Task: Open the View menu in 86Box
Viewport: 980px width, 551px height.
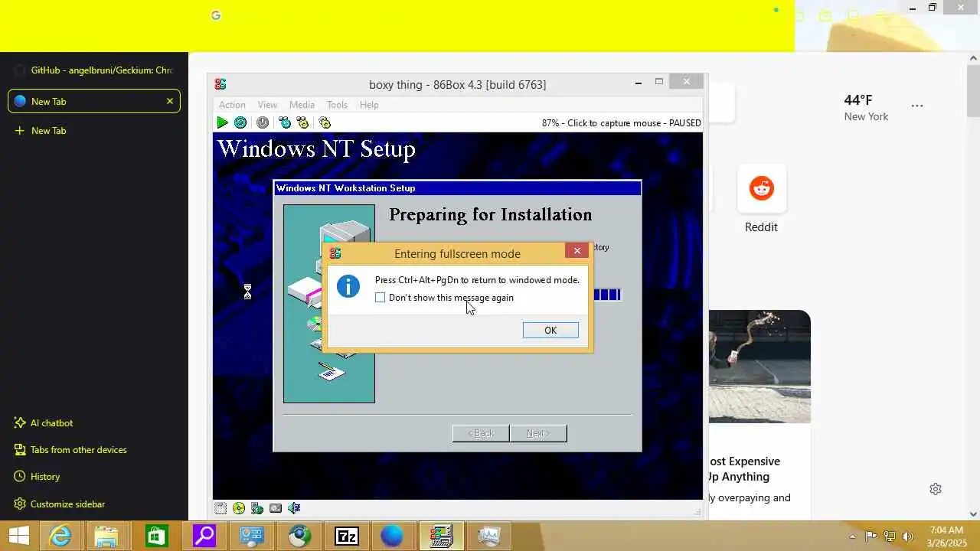Action: [267, 105]
